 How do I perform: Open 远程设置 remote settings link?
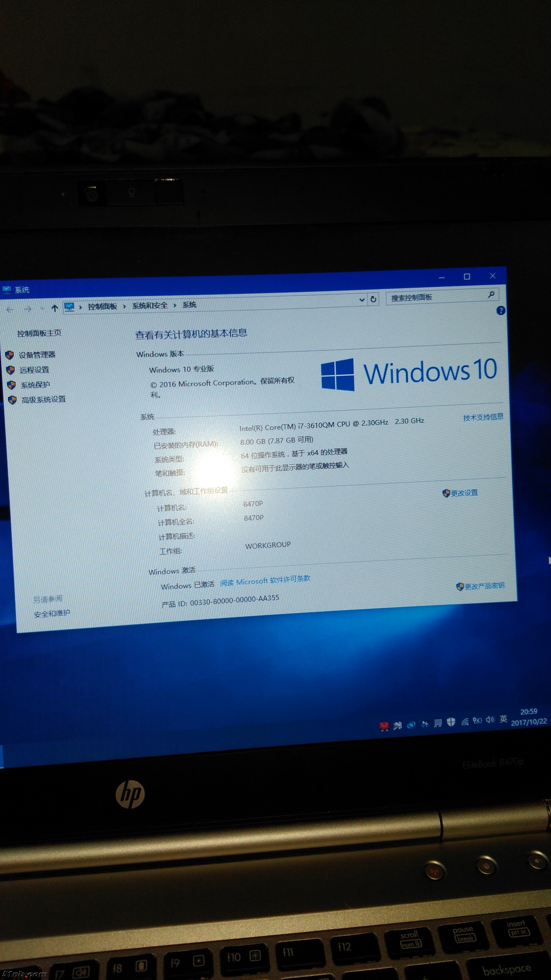click(x=34, y=369)
